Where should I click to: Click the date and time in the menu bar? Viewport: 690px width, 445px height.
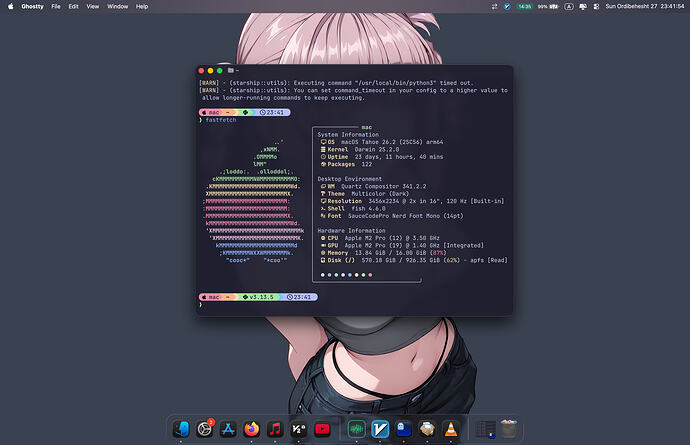[x=645, y=6]
